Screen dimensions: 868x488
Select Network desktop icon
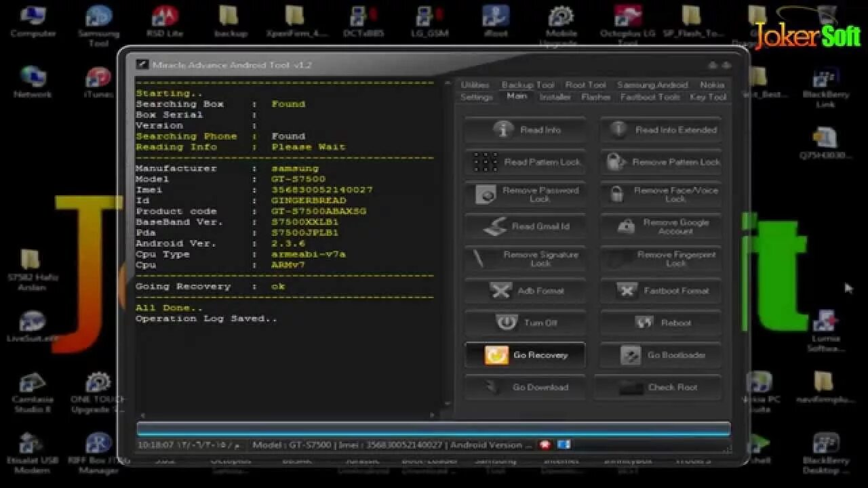(33, 82)
